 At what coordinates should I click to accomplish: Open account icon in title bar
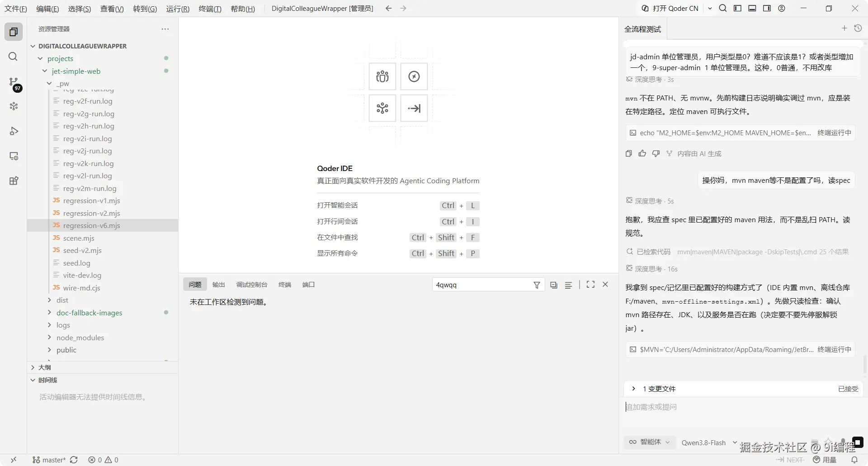[x=782, y=8]
